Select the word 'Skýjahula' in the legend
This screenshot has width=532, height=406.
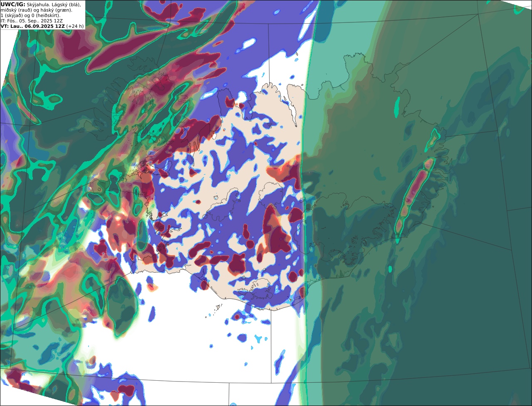coord(38,5)
